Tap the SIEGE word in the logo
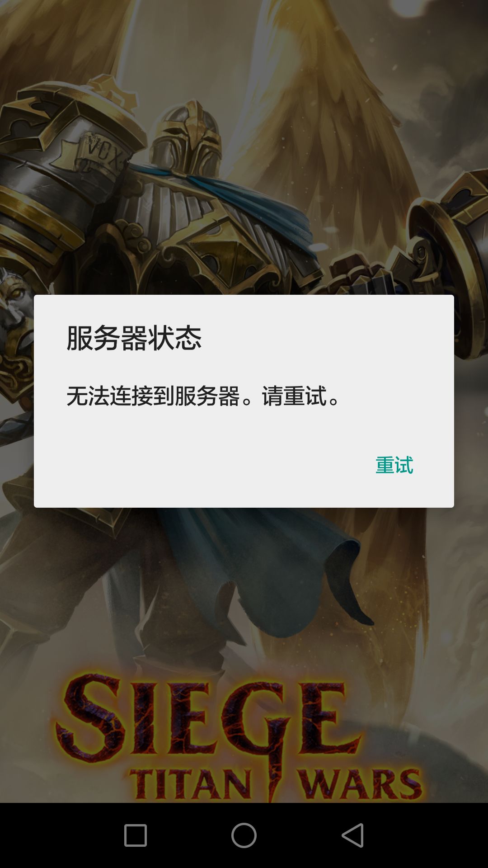This screenshot has height=868, width=488. [x=208, y=719]
